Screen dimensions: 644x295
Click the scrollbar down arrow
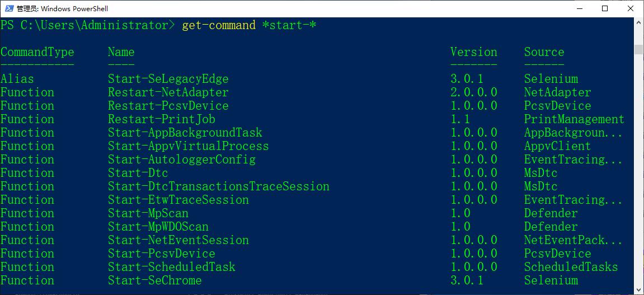coord(638,290)
